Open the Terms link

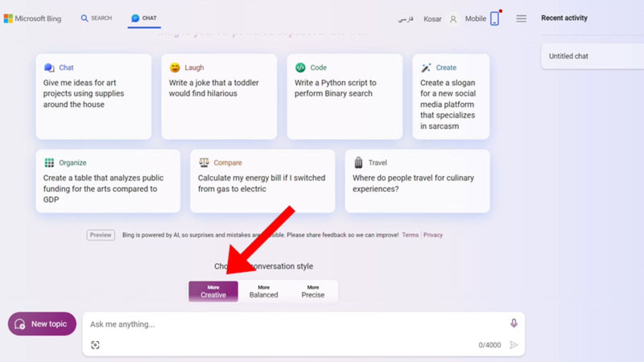(410, 235)
